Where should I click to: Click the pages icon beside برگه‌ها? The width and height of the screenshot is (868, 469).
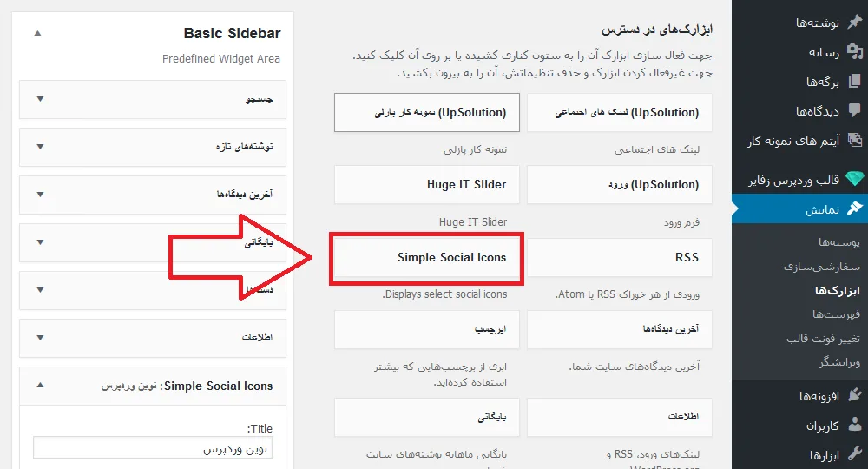[855, 82]
